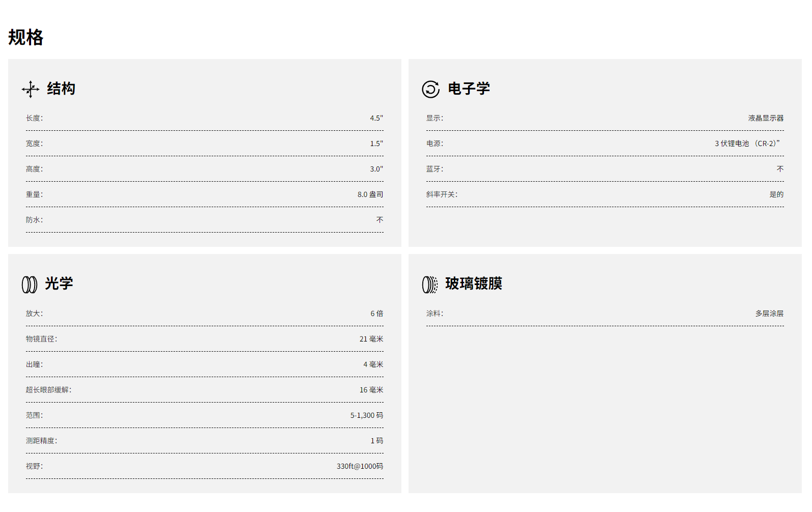
Task: Select the 蓝牙 label
Action: point(435,169)
